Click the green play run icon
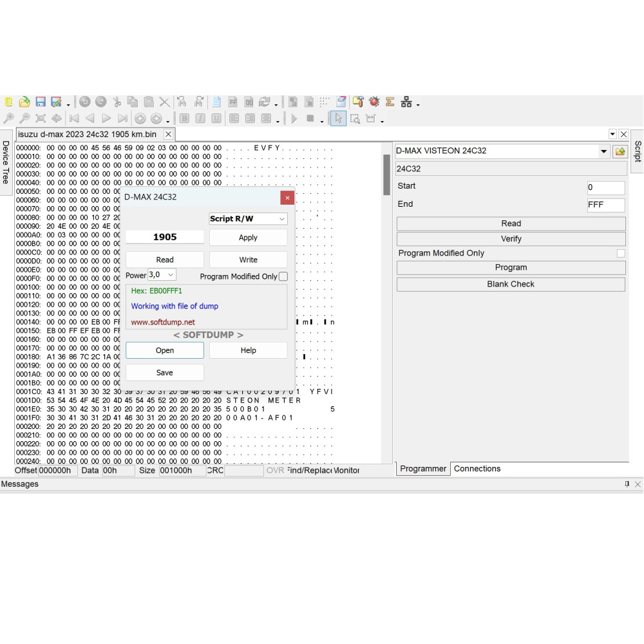This screenshot has width=644, height=644. pos(294,118)
